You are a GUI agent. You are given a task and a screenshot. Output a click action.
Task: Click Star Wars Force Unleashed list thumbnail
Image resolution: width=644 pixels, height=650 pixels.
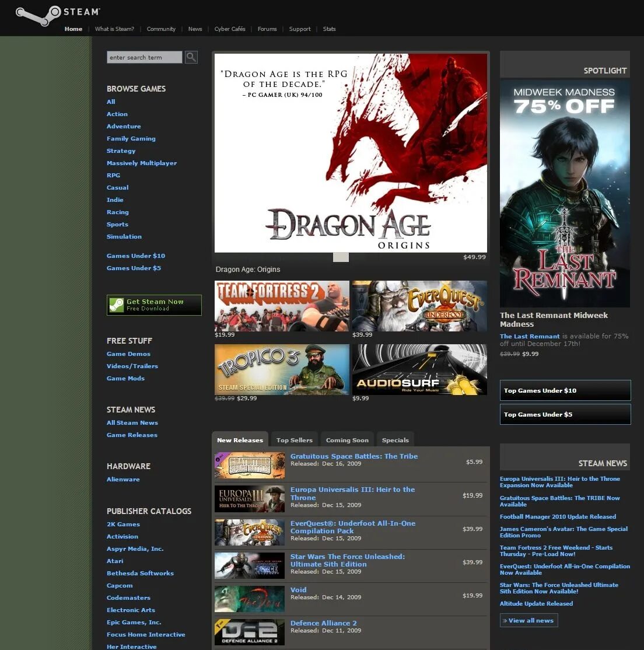(x=250, y=565)
